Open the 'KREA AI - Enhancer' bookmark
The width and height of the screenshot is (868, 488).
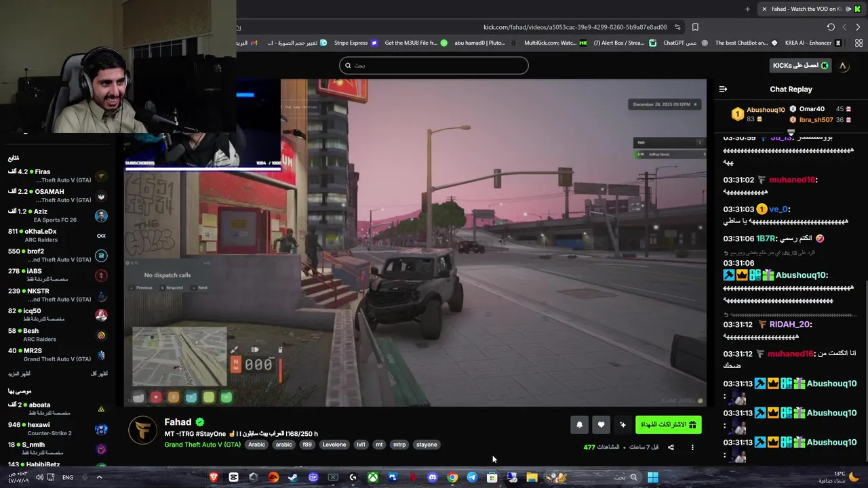pos(813,43)
